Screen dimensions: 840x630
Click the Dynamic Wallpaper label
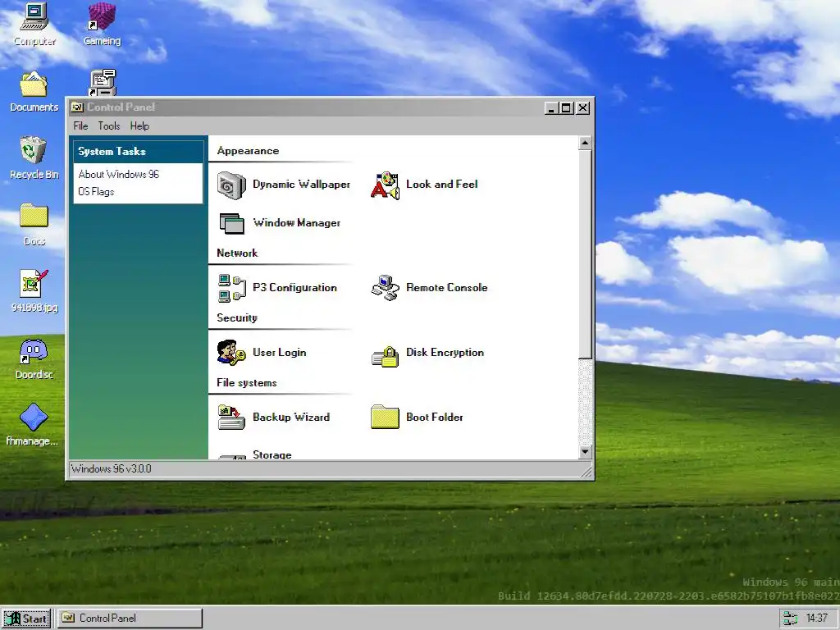point(301,185)
